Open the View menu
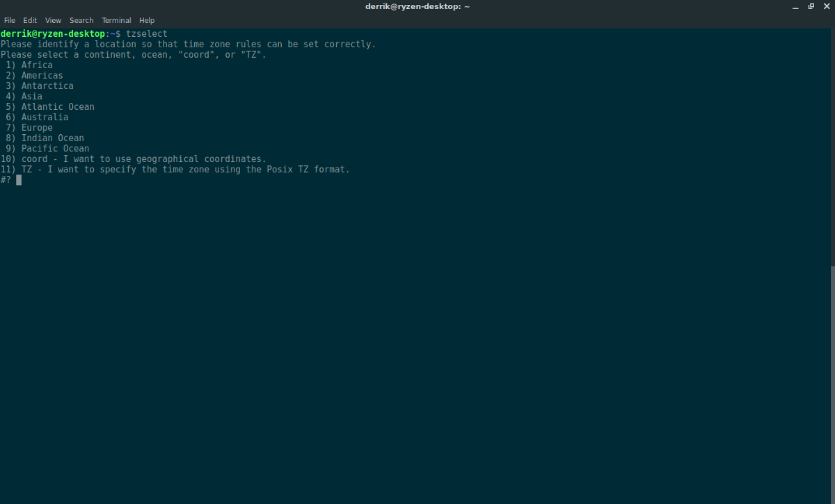The height and width of the screenshot is (504, 835). coord(54,20)
